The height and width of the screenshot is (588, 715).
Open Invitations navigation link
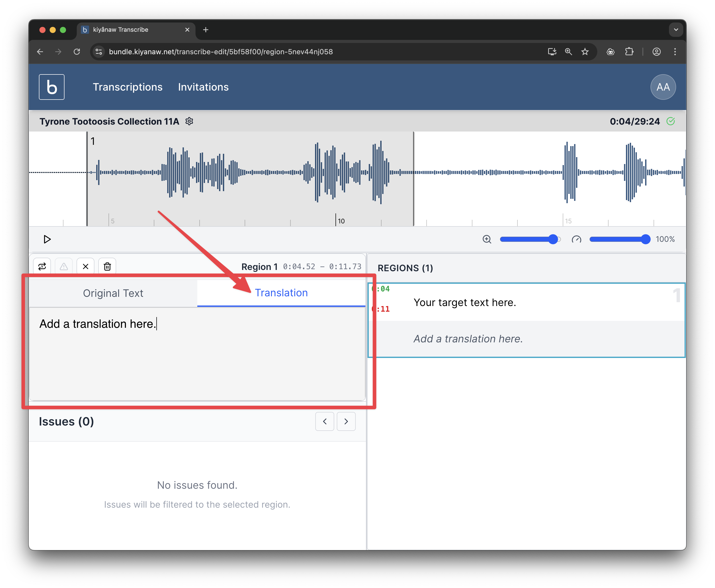coord(203,87)
